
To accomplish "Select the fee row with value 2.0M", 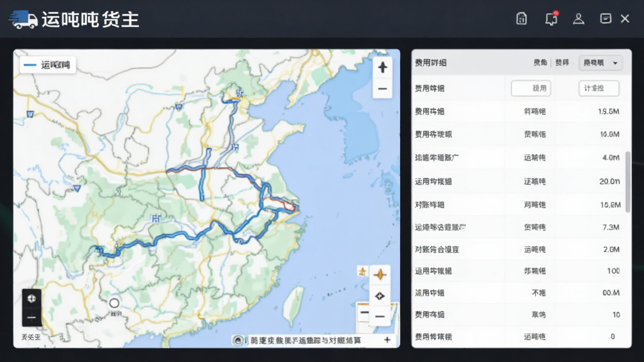I will tap(519, 249).
